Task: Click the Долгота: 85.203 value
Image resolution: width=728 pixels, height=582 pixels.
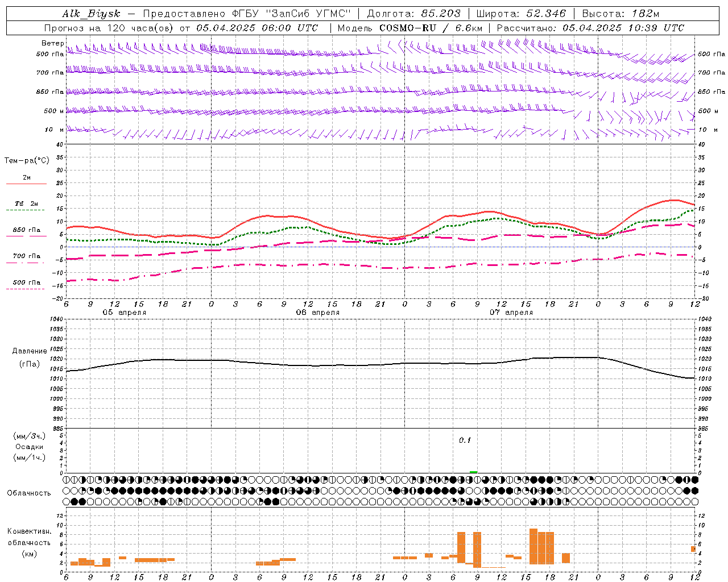Action: [x=413, y=14]
